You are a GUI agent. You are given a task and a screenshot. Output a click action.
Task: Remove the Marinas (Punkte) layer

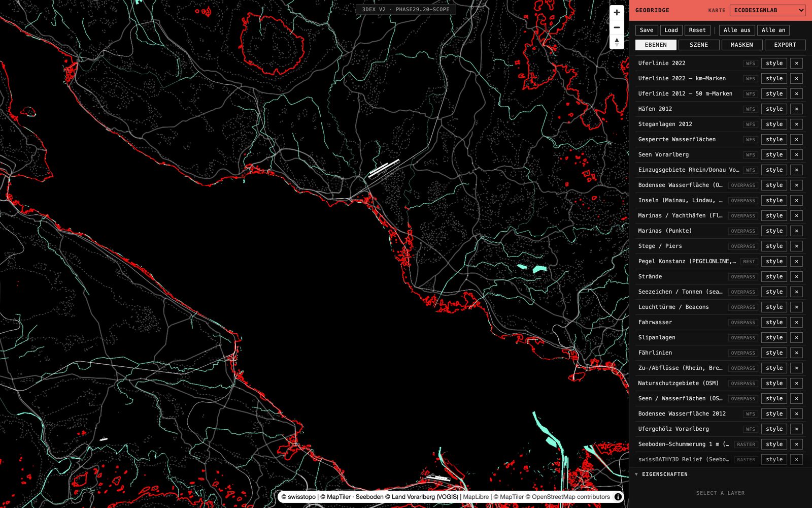tap(796, 231)
